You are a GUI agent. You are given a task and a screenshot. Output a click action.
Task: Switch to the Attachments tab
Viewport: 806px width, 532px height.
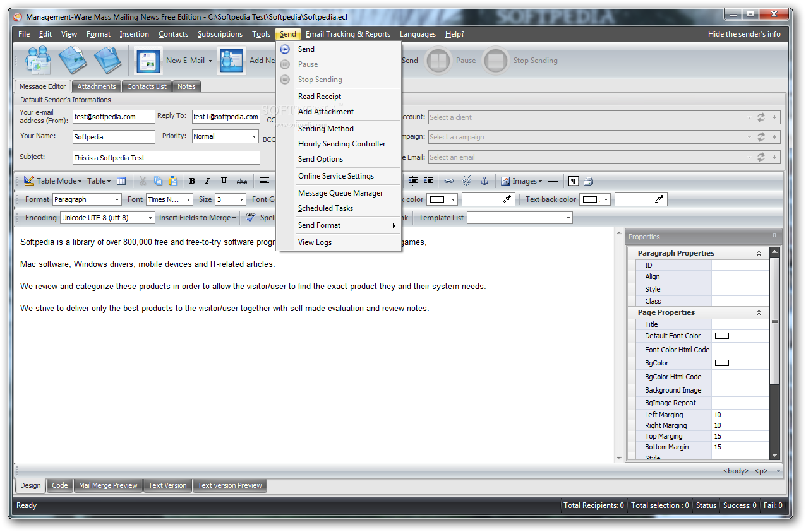click(x=97, y=86)
